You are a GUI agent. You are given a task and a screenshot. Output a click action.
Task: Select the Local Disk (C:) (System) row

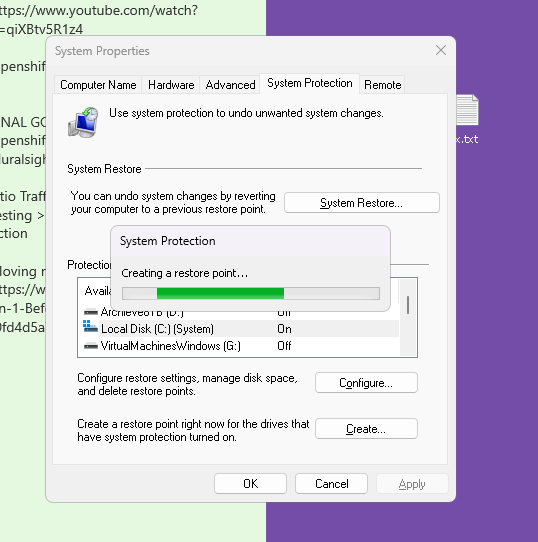point(241,329)
